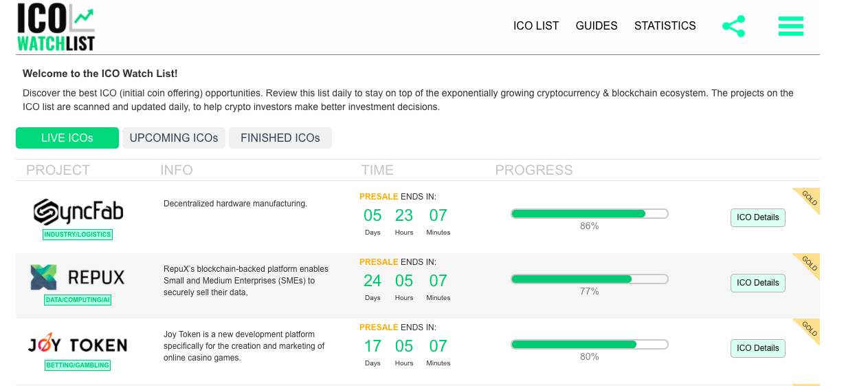Click SyncFab's 86% progress bar
The height and width of the screenshot is (386, 868).
590,214
